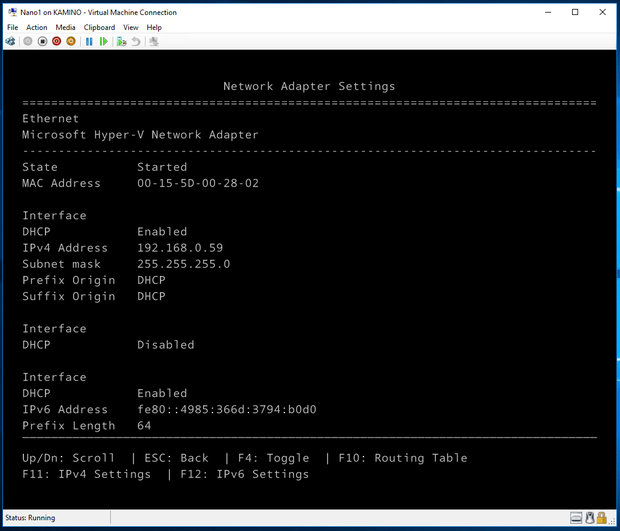The width and height of the screenshot is (620, 531).
Task: Minimize the Virtual Machine Connection window
Action: coord(548,12)
